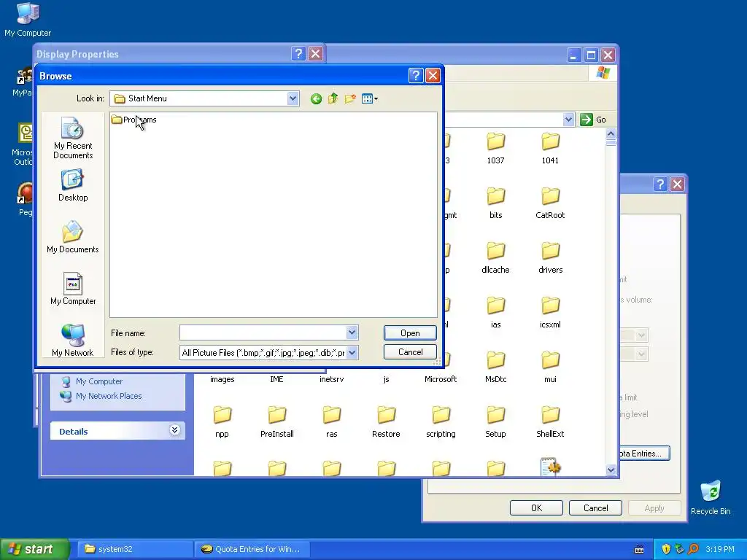Select the CatRoot folder in system32
The height and width of the screenshot is (560, 747).
click(550, 203)
